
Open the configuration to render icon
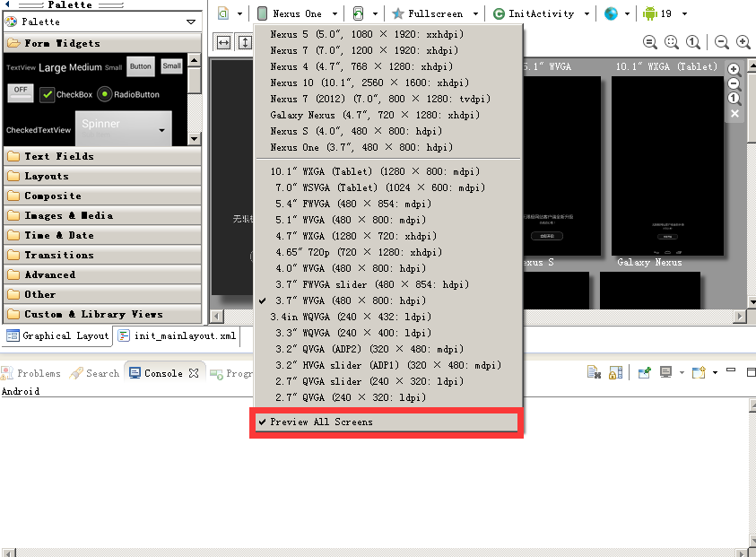coord(223,13)
